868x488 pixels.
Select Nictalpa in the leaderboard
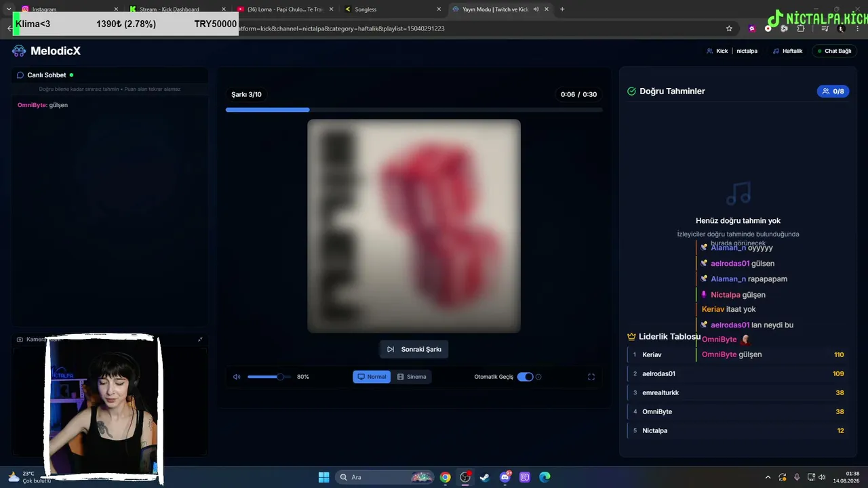738,430
